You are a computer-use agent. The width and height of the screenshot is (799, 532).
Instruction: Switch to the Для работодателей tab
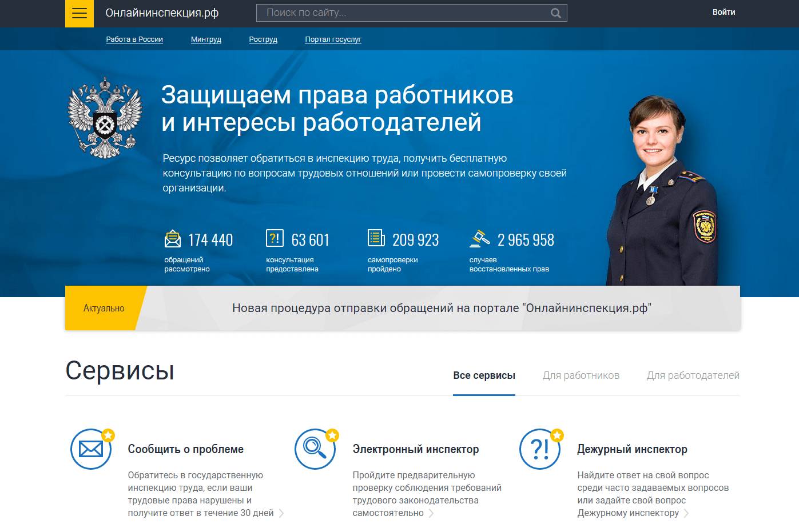click(693, 376)
